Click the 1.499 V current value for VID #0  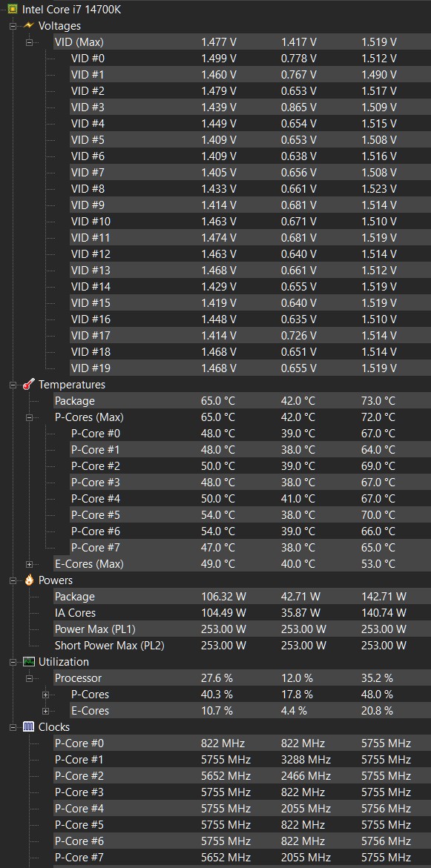click(218, 58)
